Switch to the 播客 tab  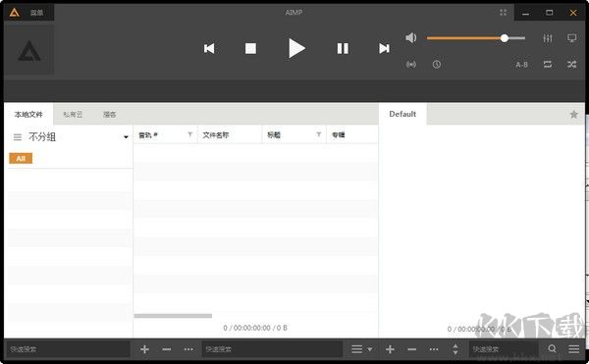109,115
